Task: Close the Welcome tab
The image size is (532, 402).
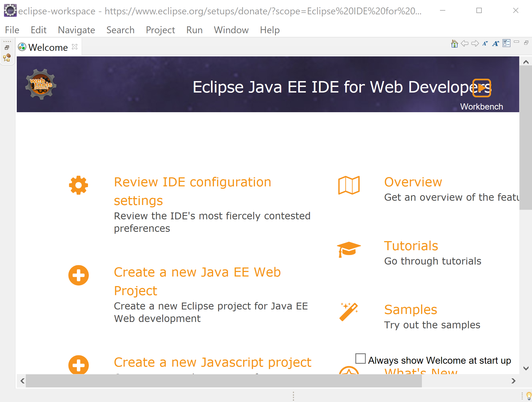Action: click(x=75, y=47)
